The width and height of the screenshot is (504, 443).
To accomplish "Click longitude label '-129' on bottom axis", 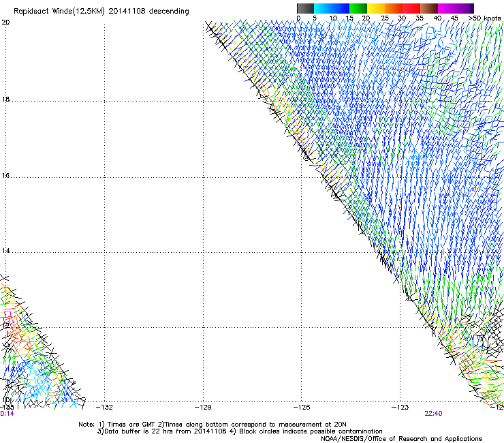I will point(203,408).
